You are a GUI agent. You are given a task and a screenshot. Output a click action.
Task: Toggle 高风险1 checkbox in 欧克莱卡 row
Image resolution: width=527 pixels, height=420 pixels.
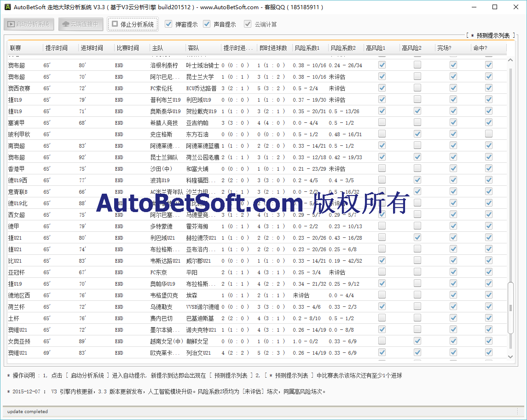click(x=382, y=352)
